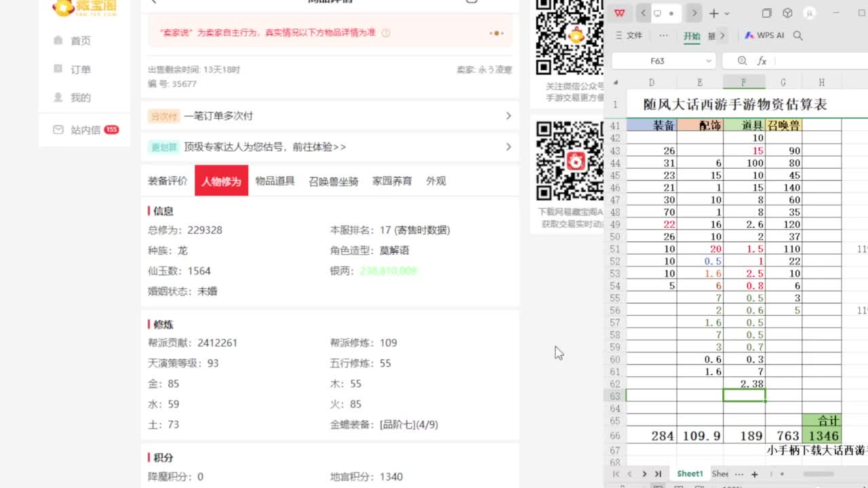Add a new worksheet with the plus icon
This screenshot has width=868, height=488.
pyautogui.click(x=754, y=474)
